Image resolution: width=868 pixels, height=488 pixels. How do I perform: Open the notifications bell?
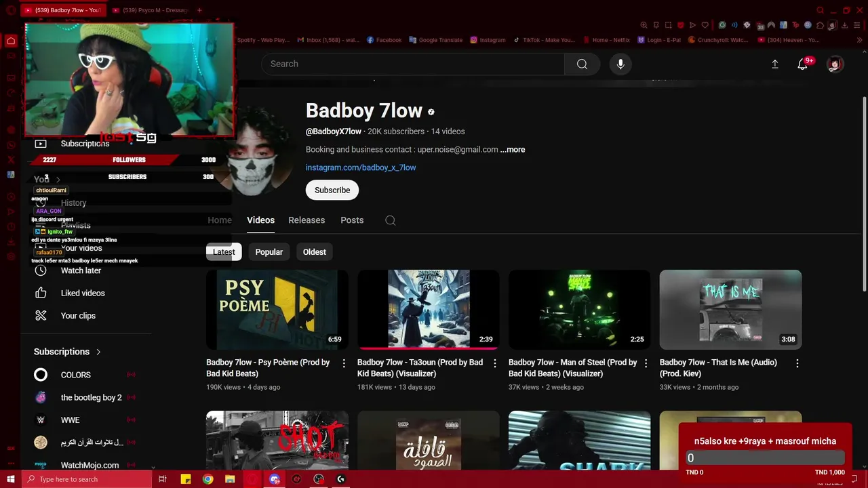803,64
